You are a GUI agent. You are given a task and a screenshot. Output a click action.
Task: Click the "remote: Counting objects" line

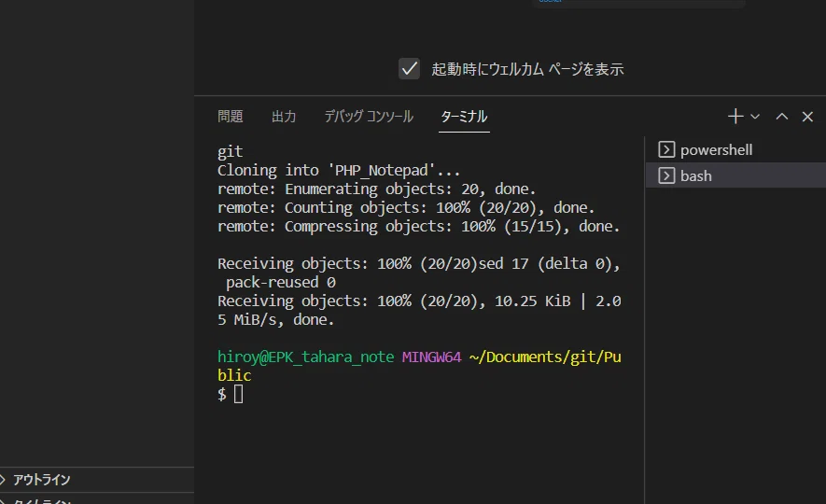(406, 207)
